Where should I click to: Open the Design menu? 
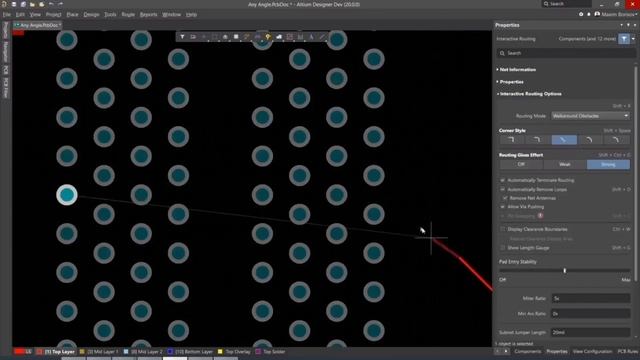tap(91, 14)
